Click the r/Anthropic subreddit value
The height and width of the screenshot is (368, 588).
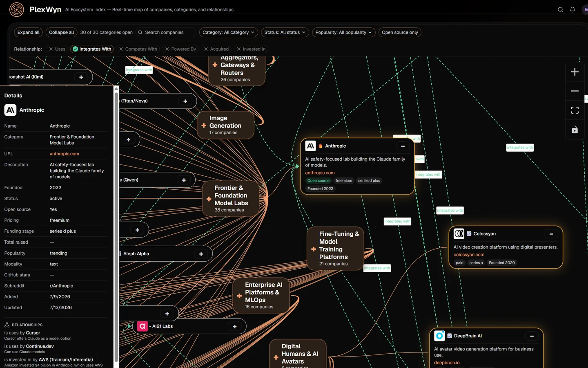61,286
